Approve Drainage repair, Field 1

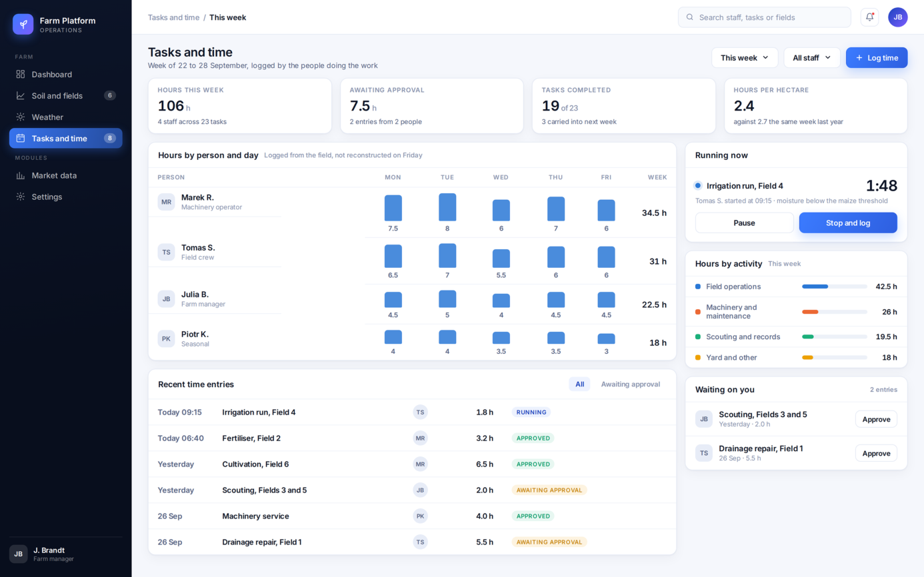(876, 453)
